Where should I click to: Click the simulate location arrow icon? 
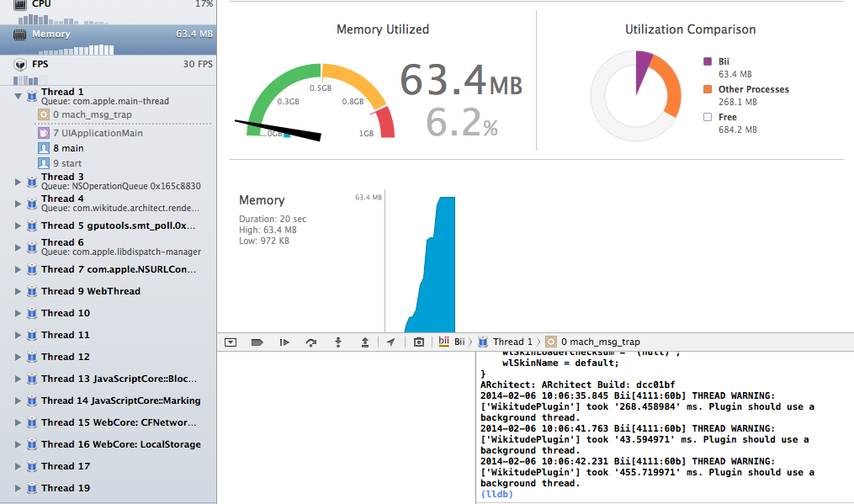(391, 342)
